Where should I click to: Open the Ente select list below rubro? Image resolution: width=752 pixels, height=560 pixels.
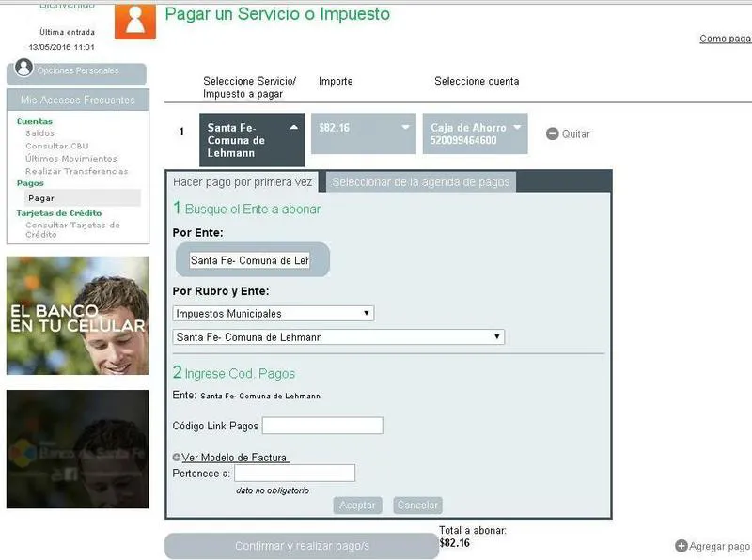pyautogui.click(x=338, y=337)
